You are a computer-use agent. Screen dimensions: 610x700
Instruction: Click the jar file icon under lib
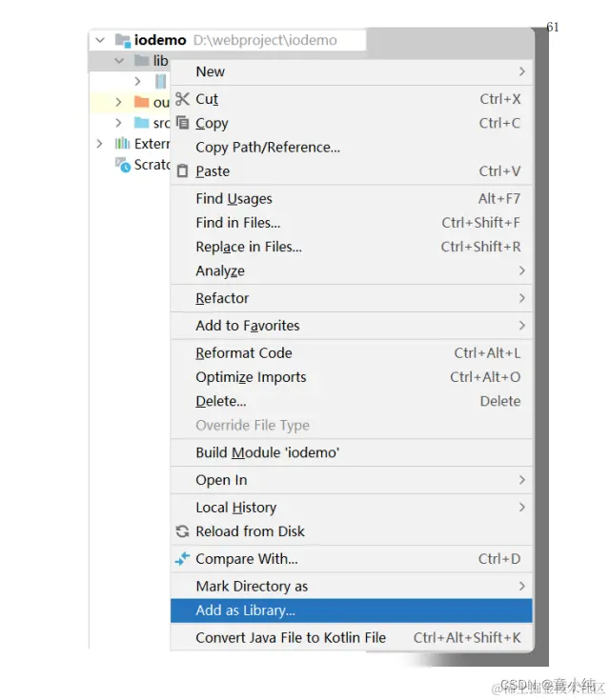[161, 81]
